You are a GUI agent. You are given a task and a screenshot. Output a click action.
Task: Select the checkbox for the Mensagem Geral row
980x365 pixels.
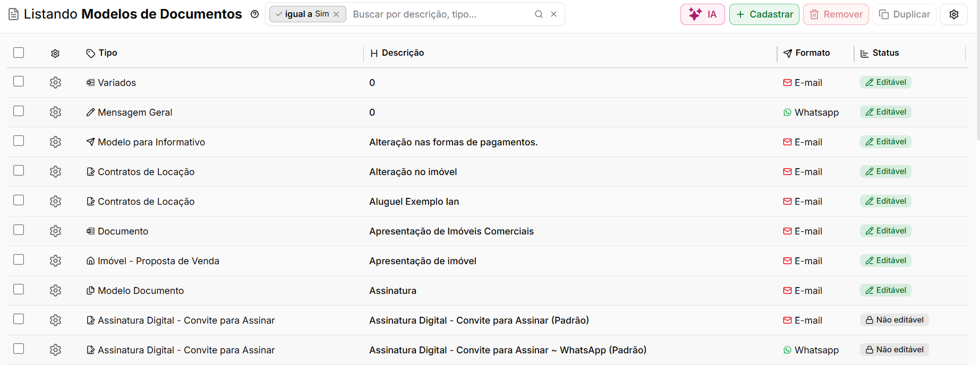pos(19,111)
